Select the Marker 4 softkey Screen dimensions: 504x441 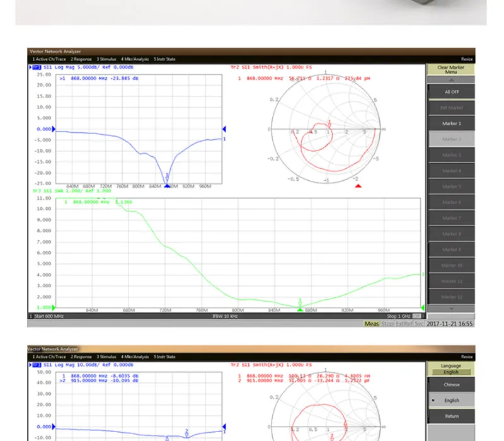coord(451,171)
